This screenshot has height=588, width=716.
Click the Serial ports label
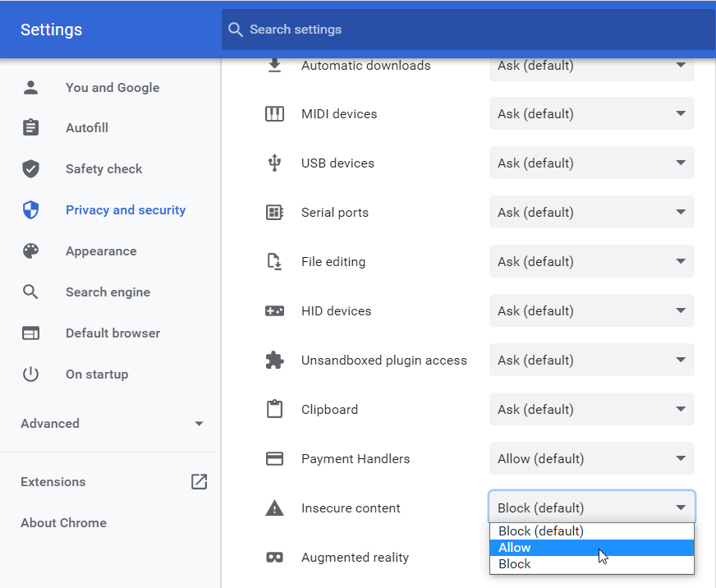(x=335, y=213)
